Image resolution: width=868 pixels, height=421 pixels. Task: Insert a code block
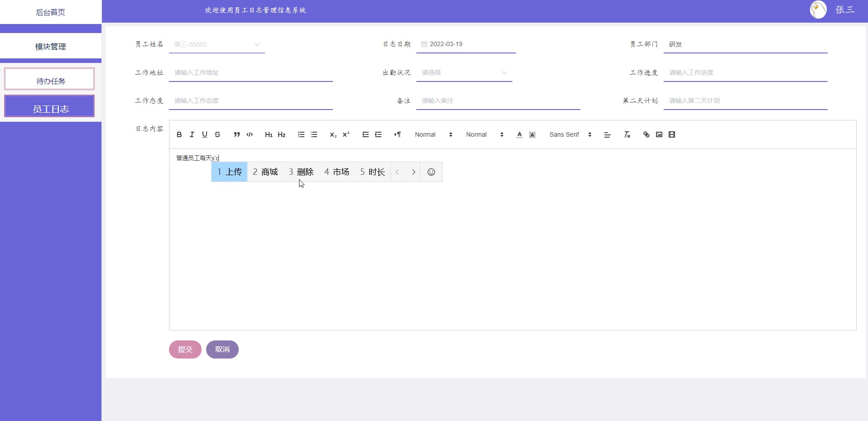click(250, 134)
